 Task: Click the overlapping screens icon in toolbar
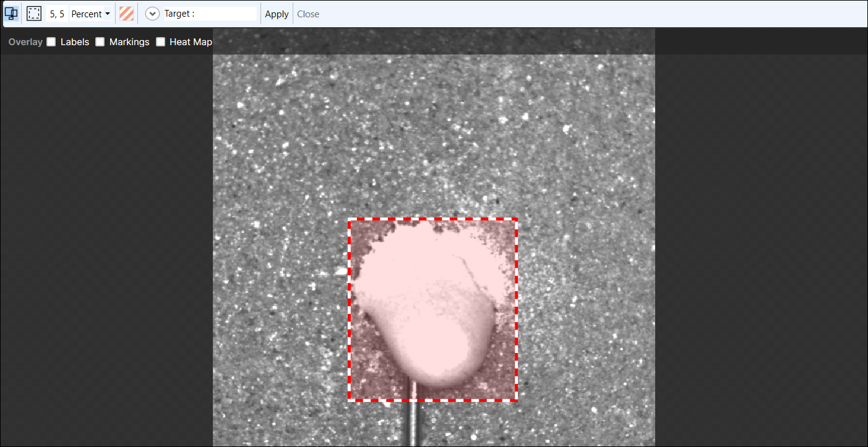coord(11,14)
